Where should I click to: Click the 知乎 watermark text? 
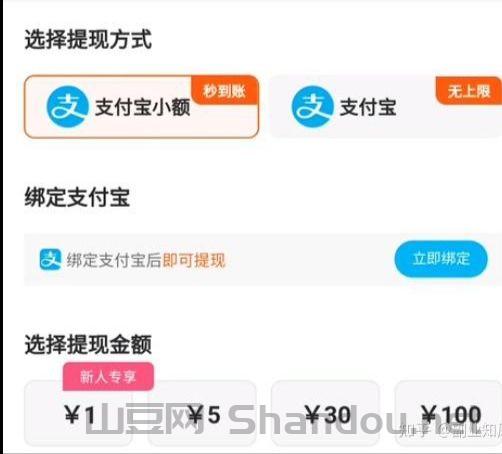[x=414, y=431]
